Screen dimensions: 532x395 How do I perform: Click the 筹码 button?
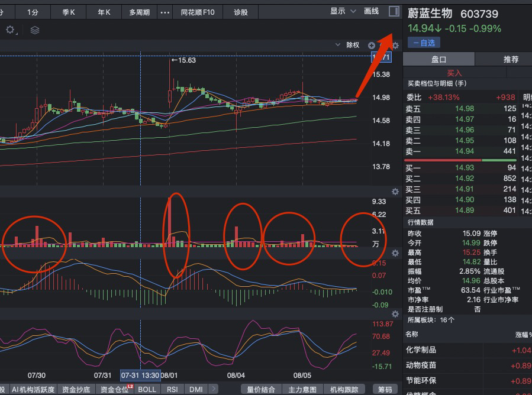(x=385, y=389)
